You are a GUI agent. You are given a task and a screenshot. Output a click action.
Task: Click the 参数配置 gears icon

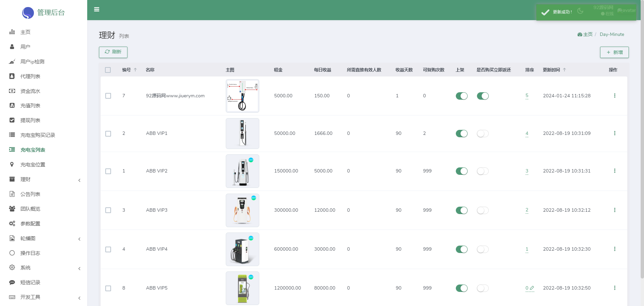coord(12,223)
